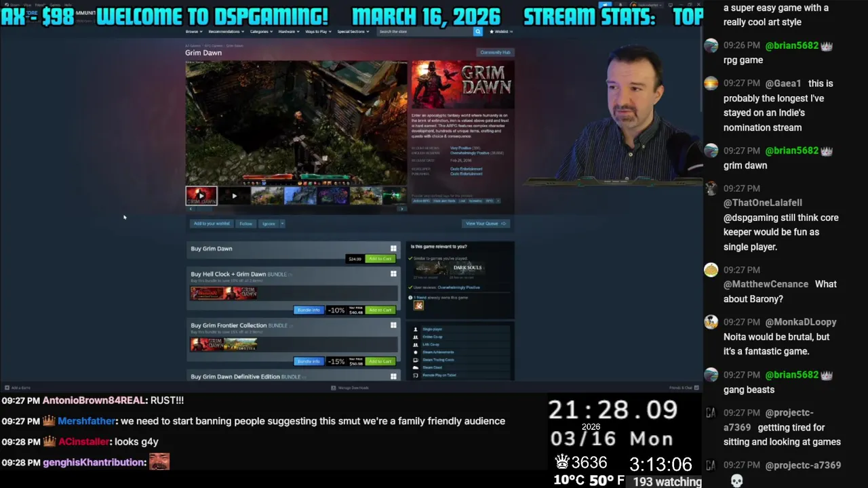Viewport: 868px width, 488px height.
Task: Open the Community Hub button
Action: [x=495, y=52]
